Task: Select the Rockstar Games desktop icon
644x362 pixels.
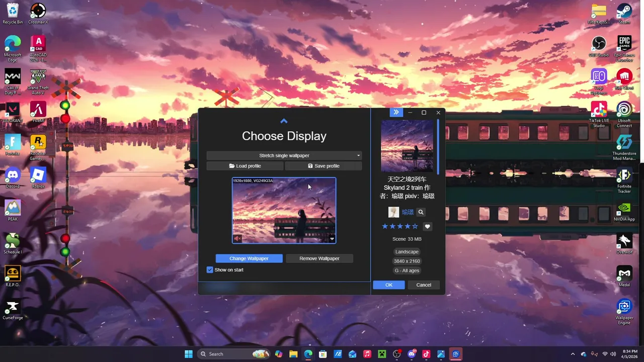Action: coord(38,147)
